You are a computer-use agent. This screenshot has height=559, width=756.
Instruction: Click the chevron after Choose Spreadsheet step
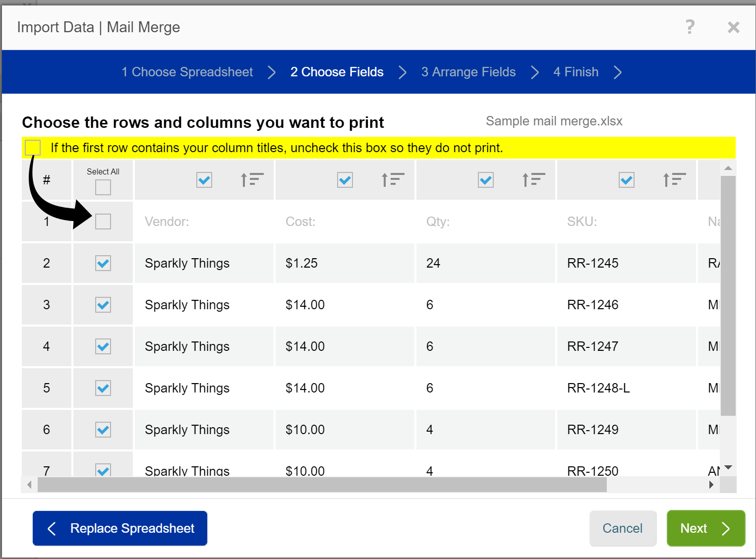coord(271,72)
